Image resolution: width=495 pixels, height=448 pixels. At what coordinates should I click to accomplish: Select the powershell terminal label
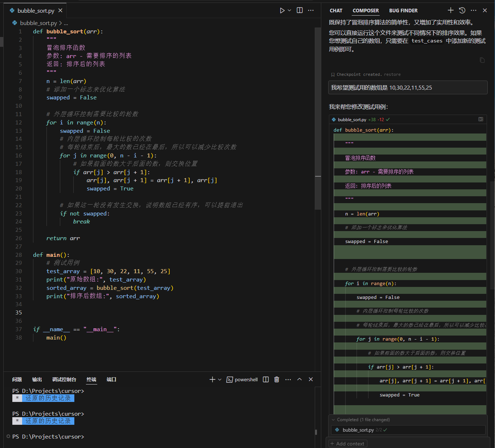[x=246, y=379]
